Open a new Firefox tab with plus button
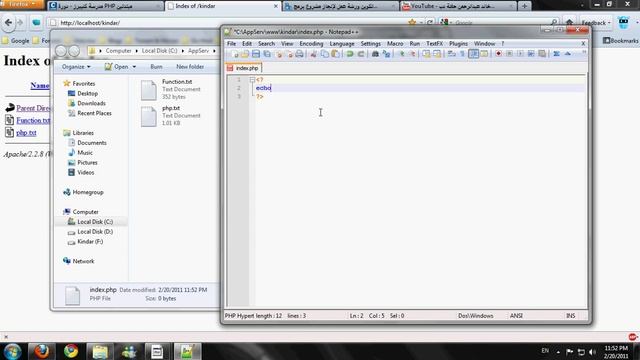Viewport: 640px width, 360px height. (x=524, y=6)
